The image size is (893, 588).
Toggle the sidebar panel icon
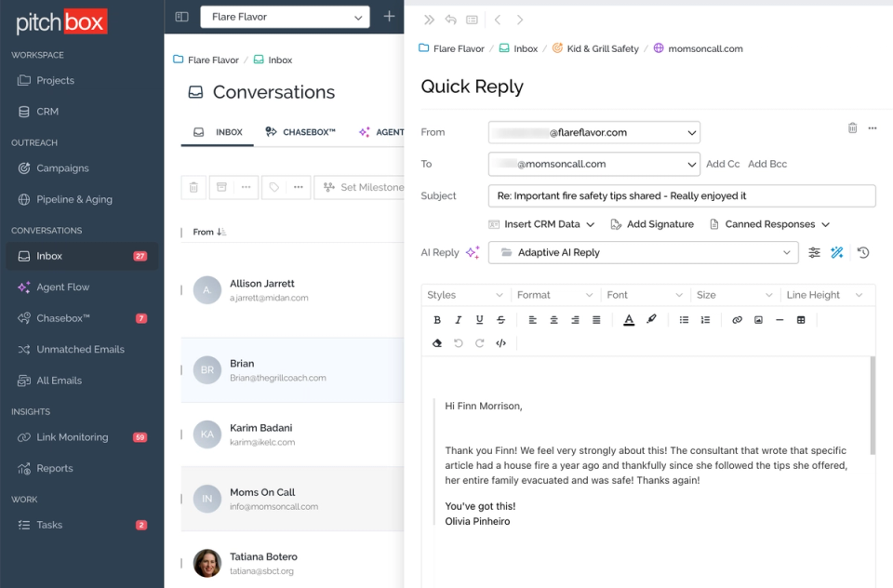pos(181,17)
